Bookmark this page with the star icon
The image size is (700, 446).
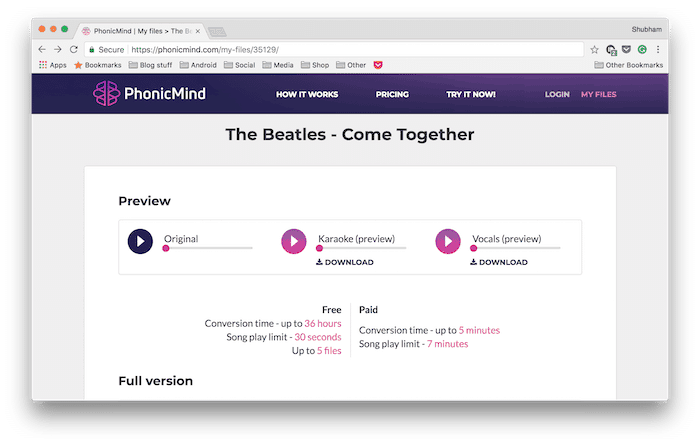[x=594, y=50]
